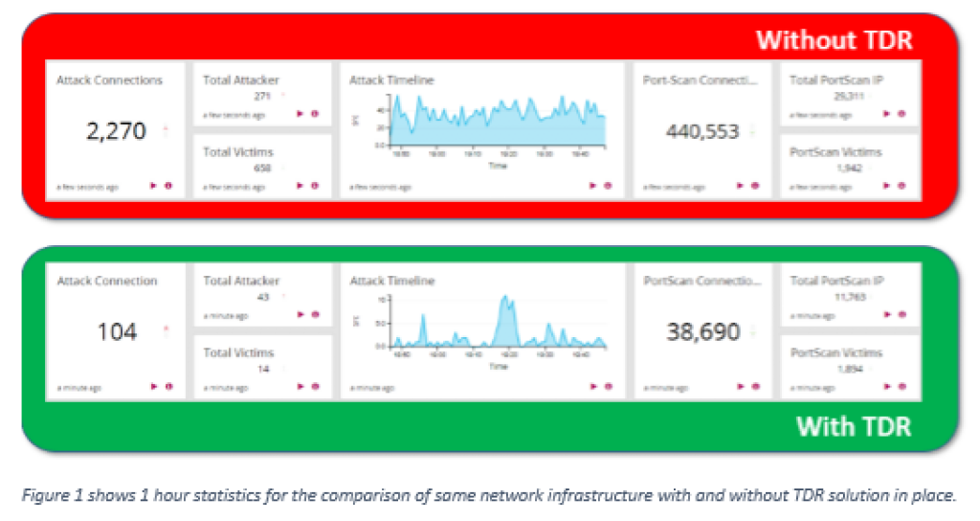Open info icon of Attack Timeline widget, With TDR
Viewport: 980px width, 521px height.
(609, 387)
